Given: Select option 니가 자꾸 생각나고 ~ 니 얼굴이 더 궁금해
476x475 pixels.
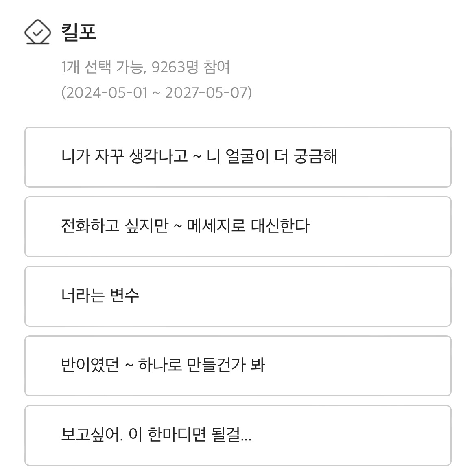Looking at the screenshot, I should (238, 157).
